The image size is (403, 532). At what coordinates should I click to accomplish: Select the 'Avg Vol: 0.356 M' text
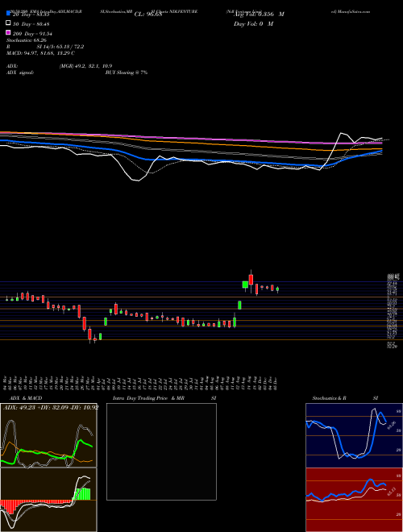coord(259,15)
